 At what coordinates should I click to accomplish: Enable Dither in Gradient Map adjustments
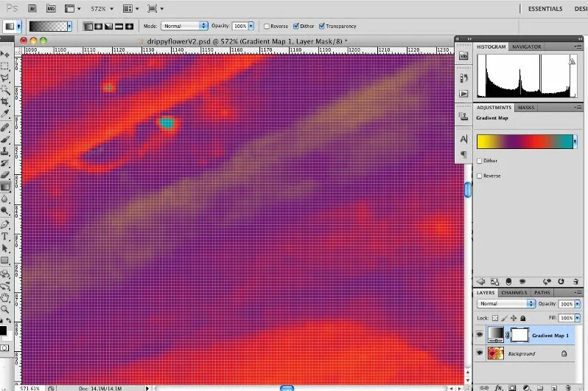point(479,161)
